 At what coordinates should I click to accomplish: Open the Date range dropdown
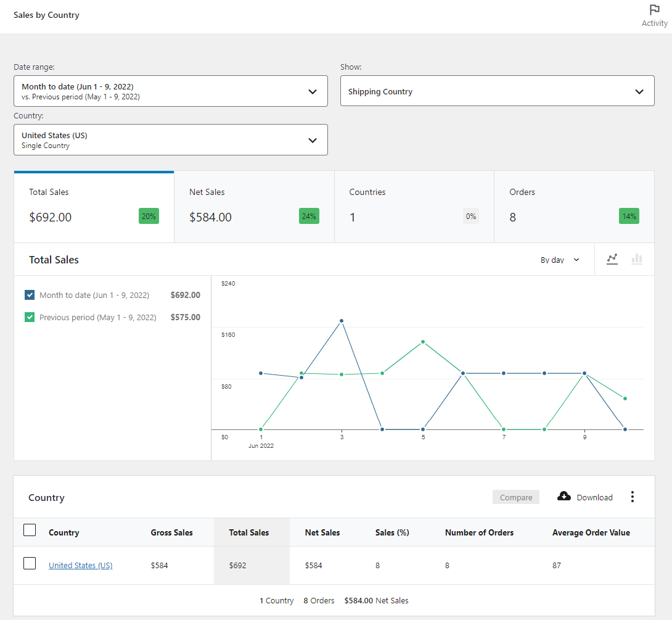click(171, 90)
